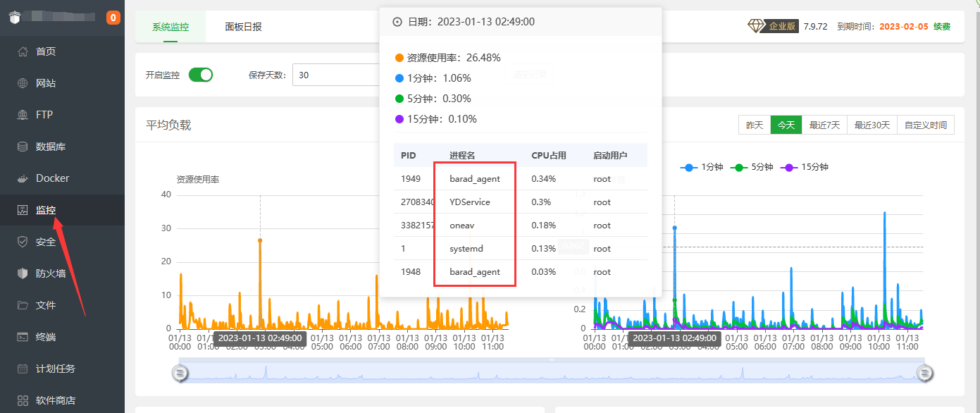
Task: Click the 进程名 column header
Action: pos(462,156)
